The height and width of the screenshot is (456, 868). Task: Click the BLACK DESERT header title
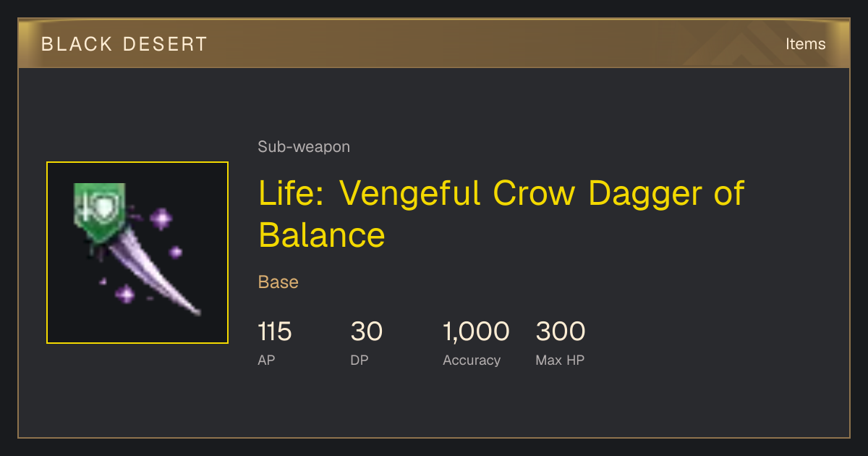click(x=124, y=44)
